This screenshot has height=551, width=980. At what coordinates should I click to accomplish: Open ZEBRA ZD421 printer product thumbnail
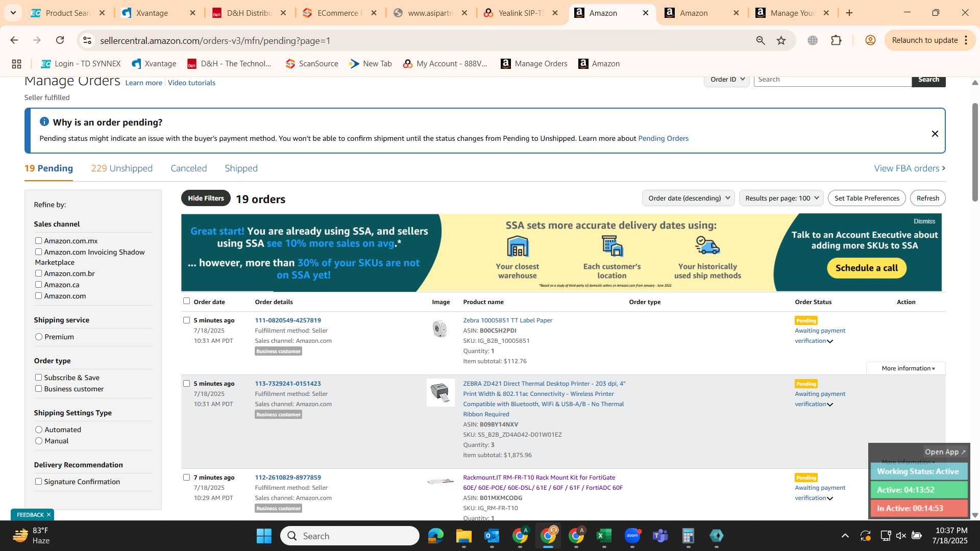440,392
